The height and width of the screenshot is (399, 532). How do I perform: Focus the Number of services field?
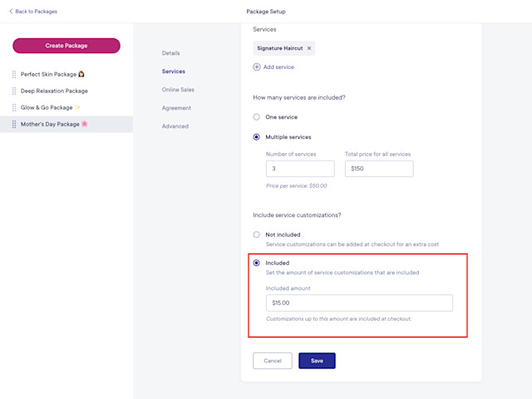click(300, 169)
